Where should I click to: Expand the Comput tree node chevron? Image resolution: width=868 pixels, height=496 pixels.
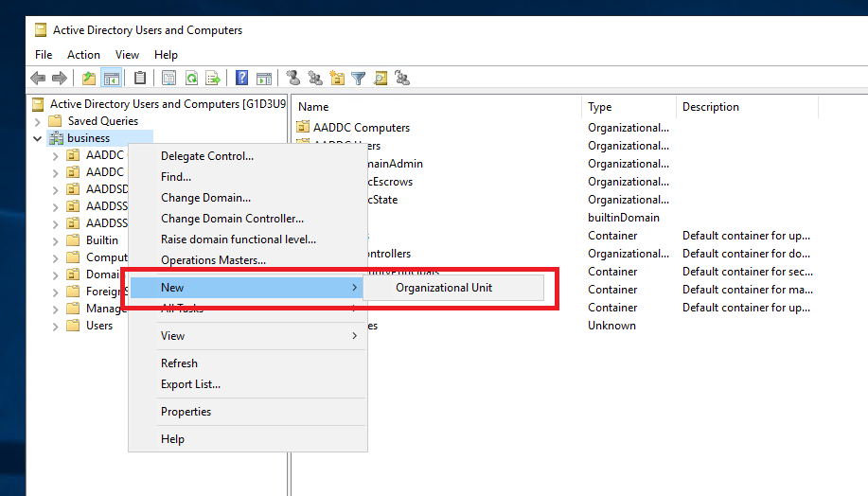point(55,258)
